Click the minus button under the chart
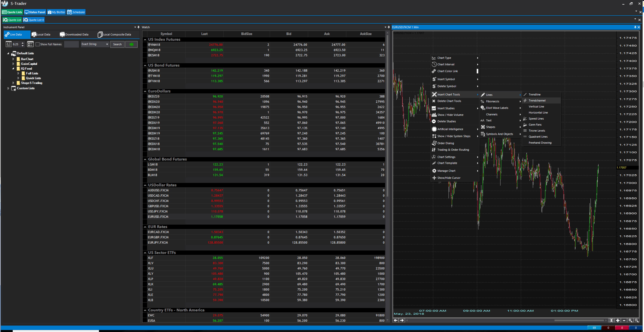Viewport: 644px width, 332px height. click(x=624, y=320)
